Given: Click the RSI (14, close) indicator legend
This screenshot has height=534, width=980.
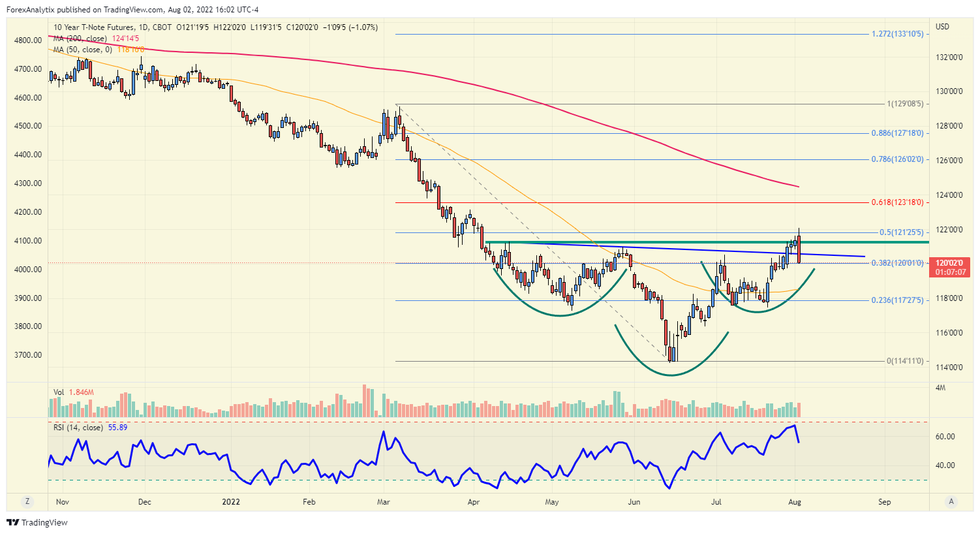Looking at the screenshot, I should [x=78, y=428].
